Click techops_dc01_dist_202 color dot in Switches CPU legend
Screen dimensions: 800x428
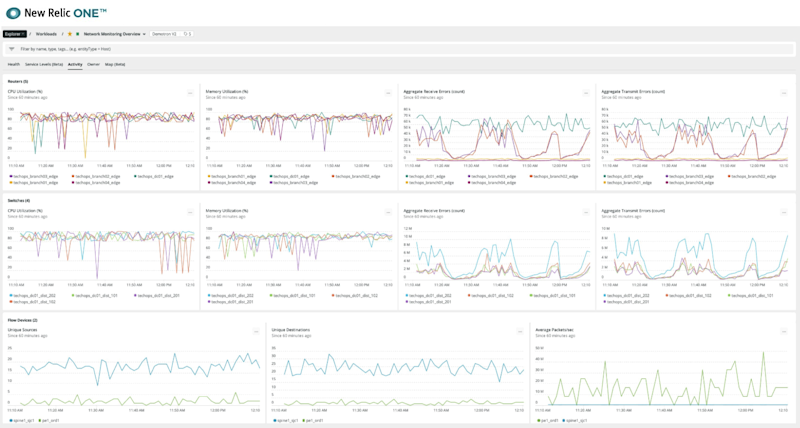[x=11, y=295]
